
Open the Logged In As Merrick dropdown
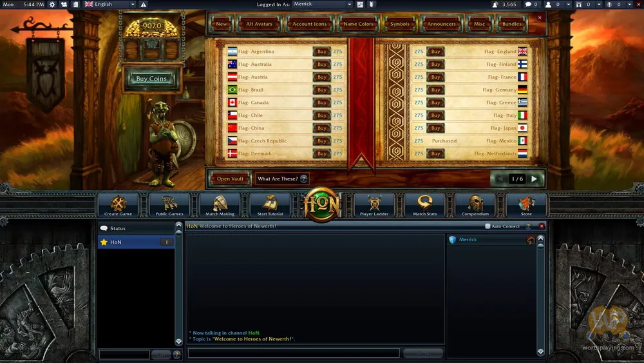pyautogui.click(x=323, y=5)
